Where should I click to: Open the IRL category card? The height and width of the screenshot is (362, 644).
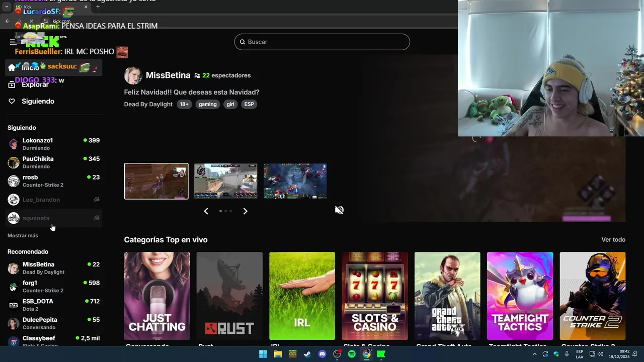(x=302, y=296)
